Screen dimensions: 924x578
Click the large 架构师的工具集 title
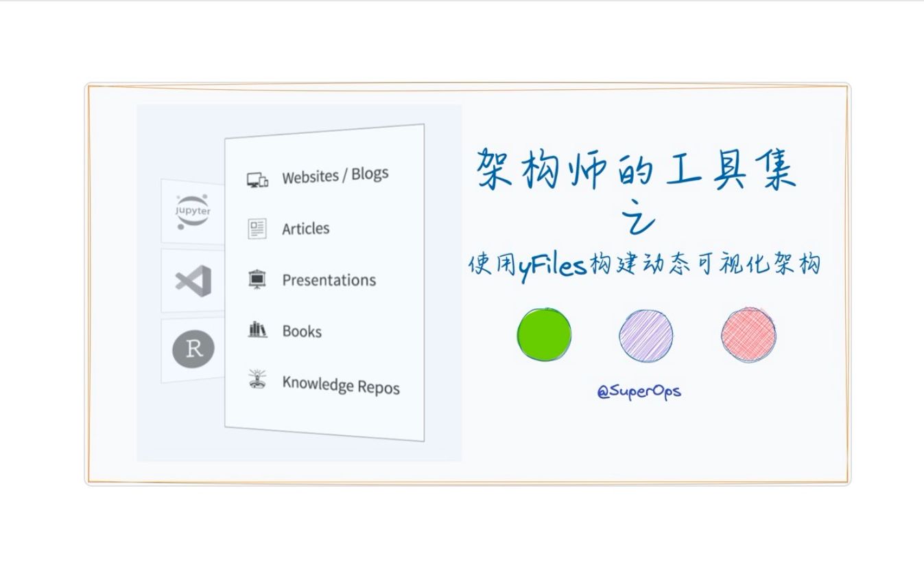(x=636, y=170)
